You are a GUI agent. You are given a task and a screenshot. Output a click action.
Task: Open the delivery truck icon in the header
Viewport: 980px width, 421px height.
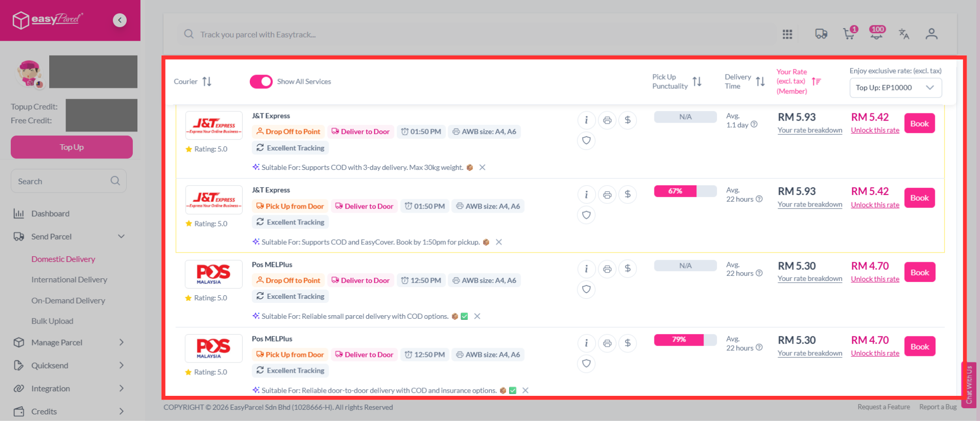click(x=821, y=34)
